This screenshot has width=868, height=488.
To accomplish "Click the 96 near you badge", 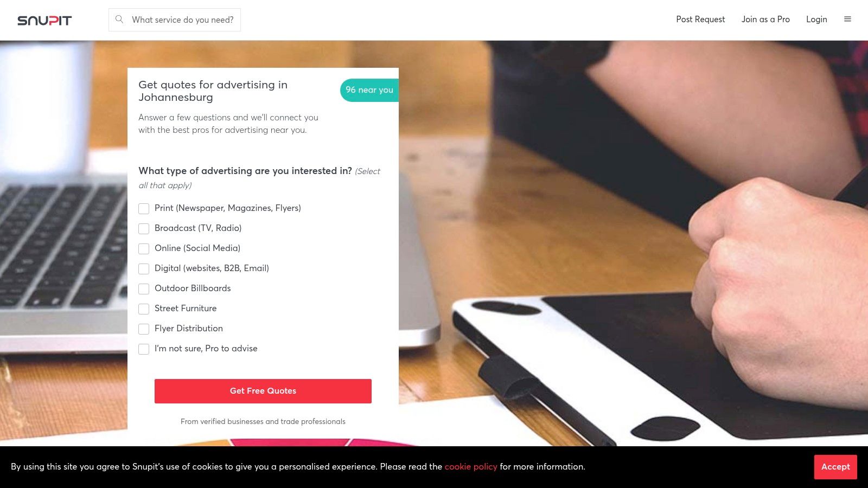I will [369, 90].
